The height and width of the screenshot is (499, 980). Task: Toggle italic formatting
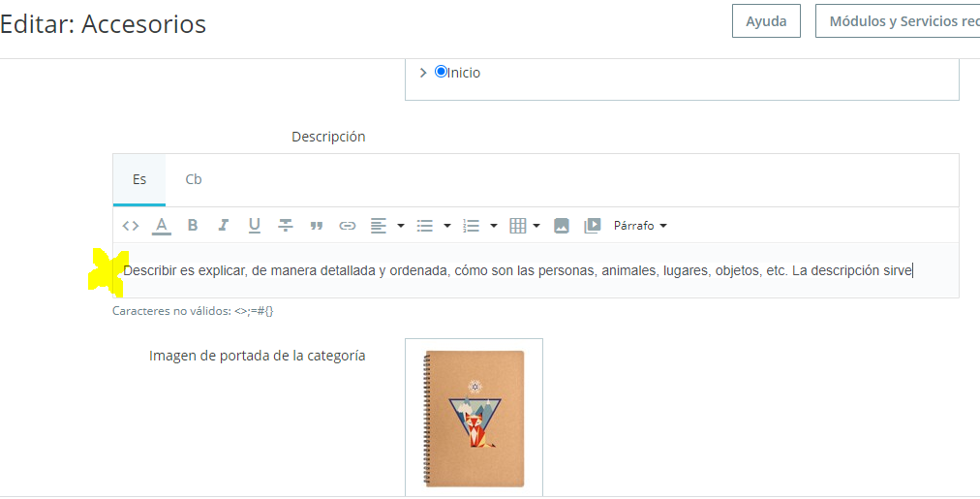coord(223,226)
